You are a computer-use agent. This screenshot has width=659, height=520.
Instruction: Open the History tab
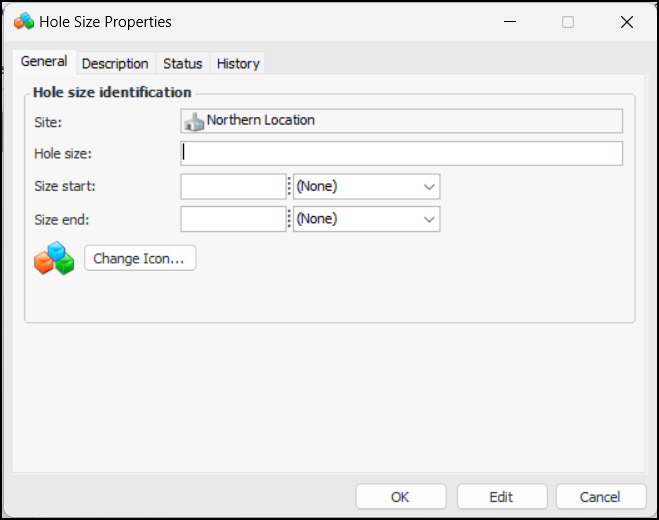238,63
